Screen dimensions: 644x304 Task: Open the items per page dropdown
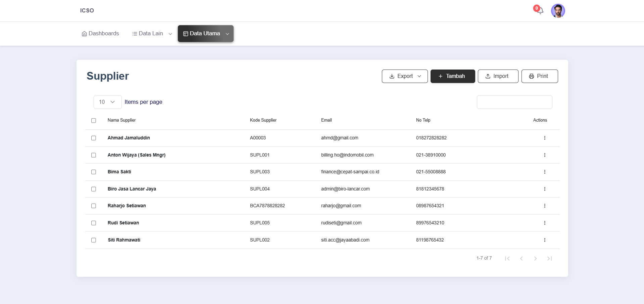point(107,102)
